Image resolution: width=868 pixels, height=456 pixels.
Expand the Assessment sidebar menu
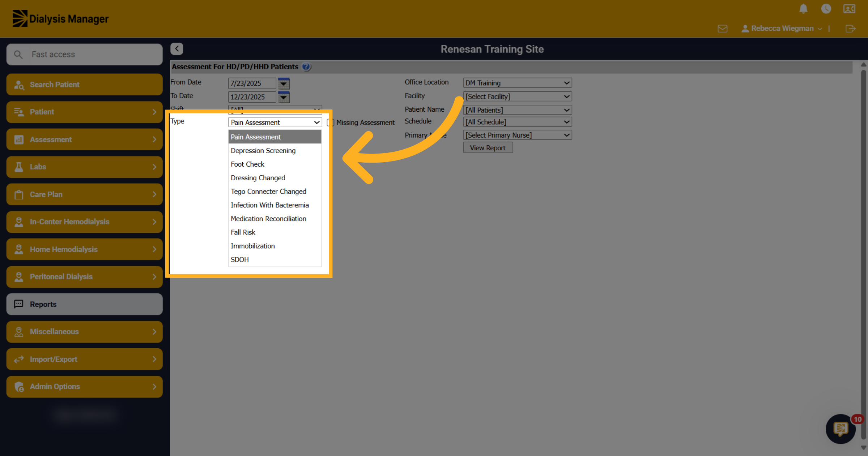click(84, 139)
